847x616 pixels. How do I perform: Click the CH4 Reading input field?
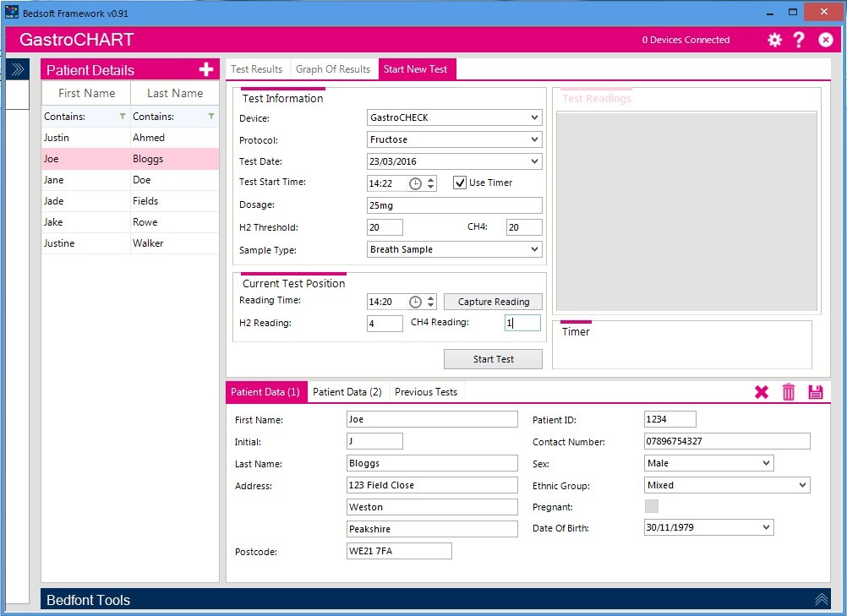(522, 323)
